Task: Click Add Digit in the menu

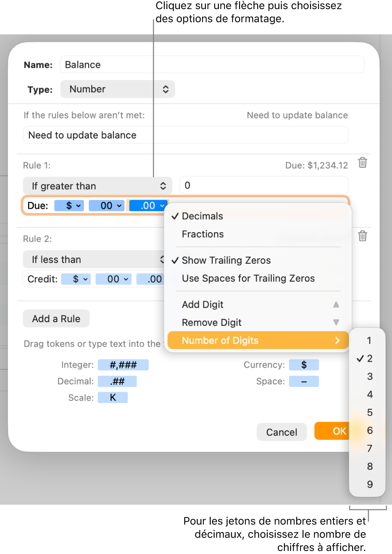Action: (x=203, y=305)
